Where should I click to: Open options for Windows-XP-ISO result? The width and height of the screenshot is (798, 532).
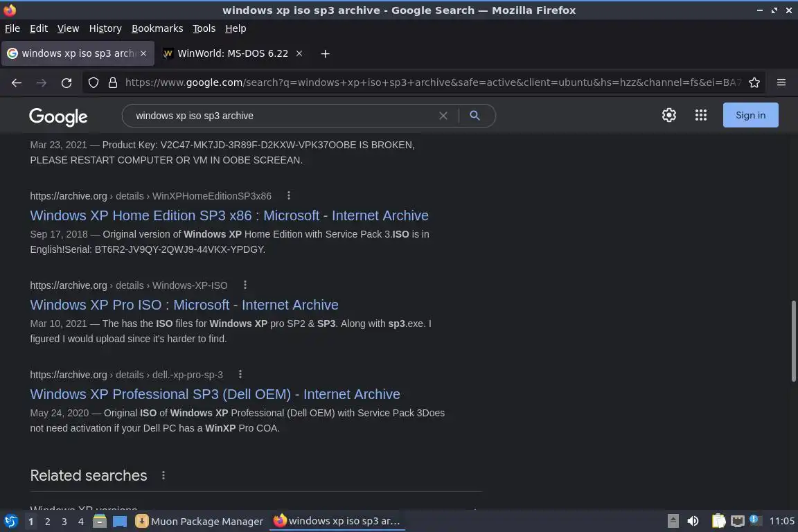pyautogui.click(x=245, y=285)
